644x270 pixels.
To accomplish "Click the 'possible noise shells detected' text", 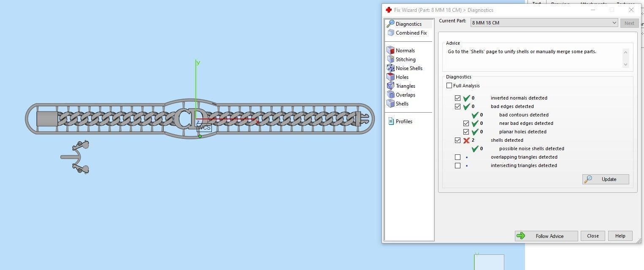I will [532, 148].
